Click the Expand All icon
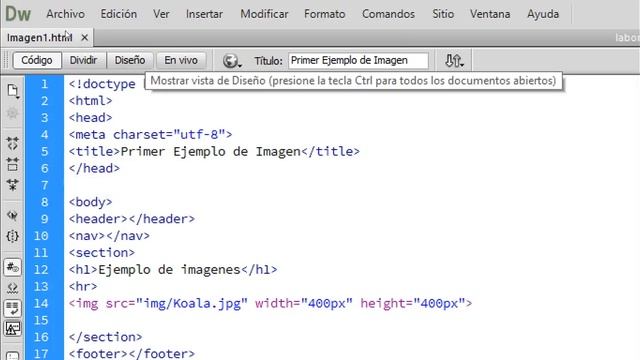Image resolution: width=640 pixels, height=360 pixels. pyautogui.click(x=12, y=185)
